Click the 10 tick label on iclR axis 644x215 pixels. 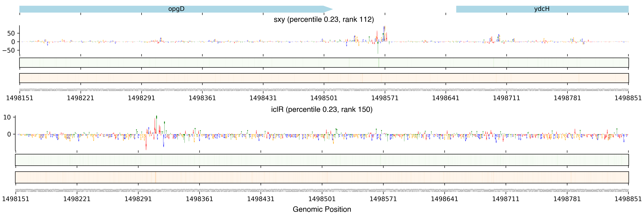point(7,117)
